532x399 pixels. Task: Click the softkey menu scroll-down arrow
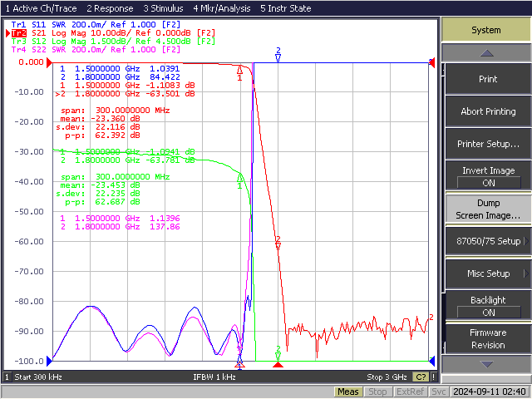point(486,364)
